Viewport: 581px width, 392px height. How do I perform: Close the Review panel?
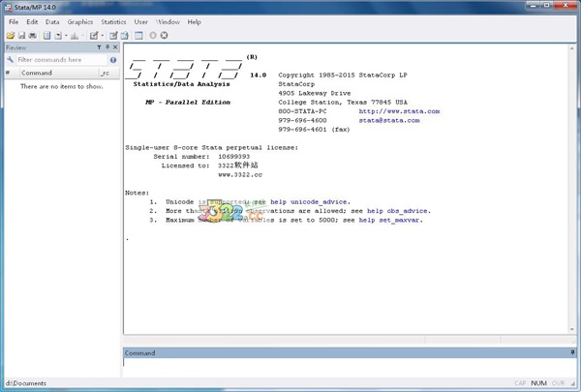point(115,47)
